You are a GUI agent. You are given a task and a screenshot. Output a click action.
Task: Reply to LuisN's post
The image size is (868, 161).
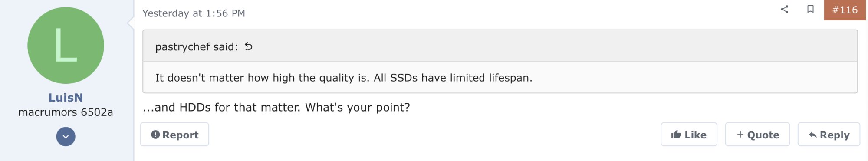(829, 135)
